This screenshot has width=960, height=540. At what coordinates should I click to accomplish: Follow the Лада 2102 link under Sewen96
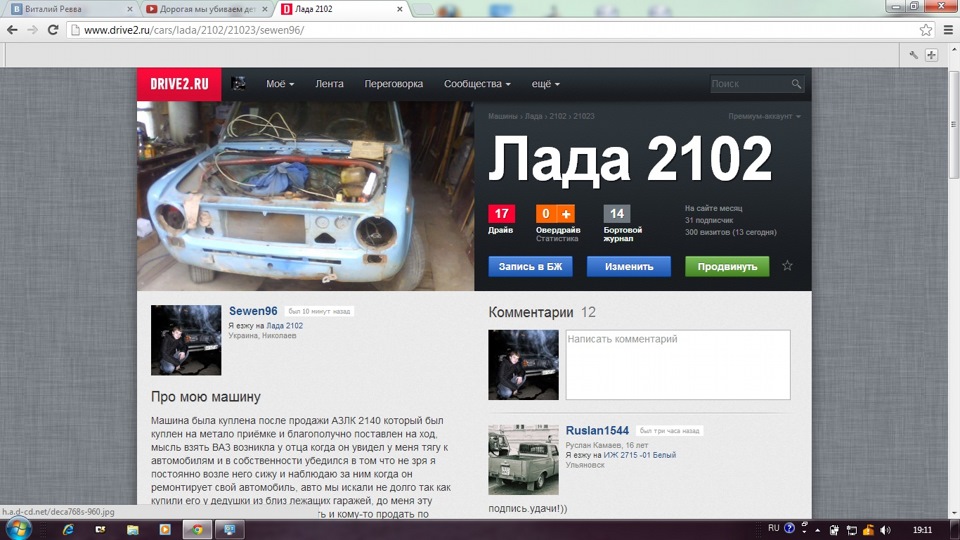click(x=284, y=326)
